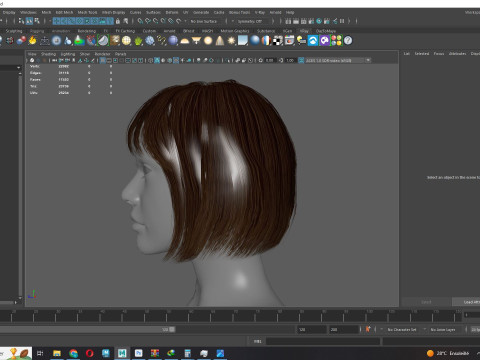Click the MEL command line input field
The width and height of the screenshot is (480, 360).
[x=323, y=341]
